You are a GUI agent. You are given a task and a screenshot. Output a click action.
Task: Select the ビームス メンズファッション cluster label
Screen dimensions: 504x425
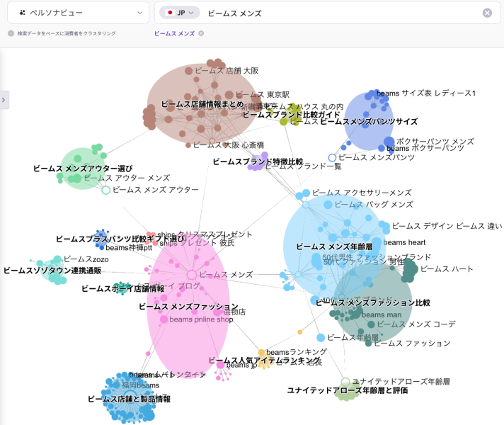pos(188,307)
